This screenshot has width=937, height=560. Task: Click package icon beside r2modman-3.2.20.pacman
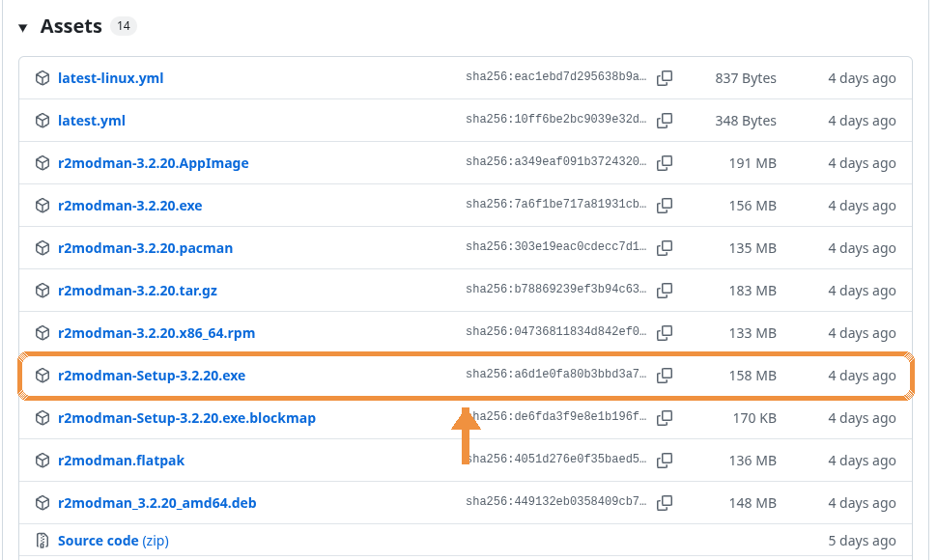click(43, 248)
